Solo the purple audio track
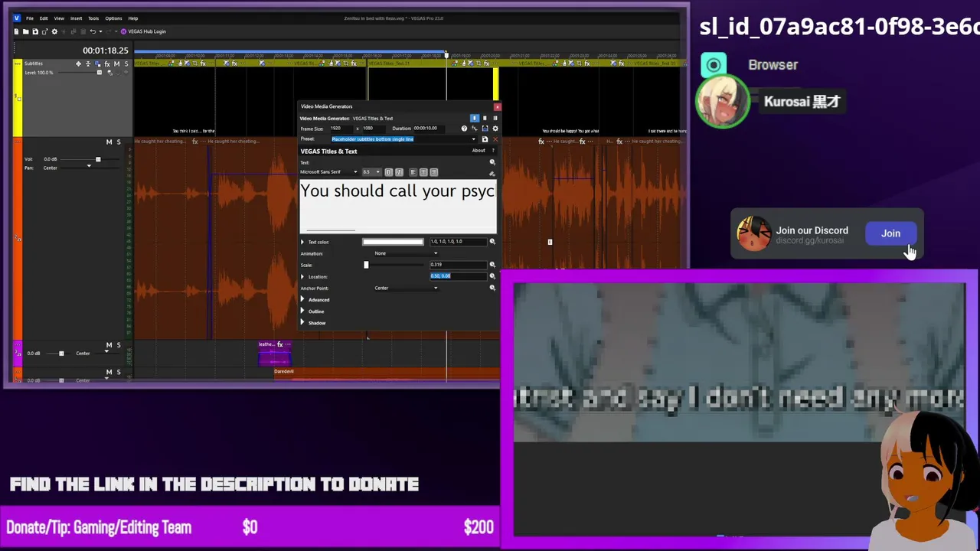 click(x=118, y=345)
